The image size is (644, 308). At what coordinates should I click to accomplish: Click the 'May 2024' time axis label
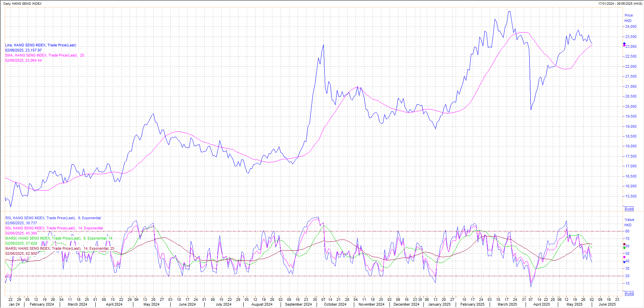click(x=151, y=304)
